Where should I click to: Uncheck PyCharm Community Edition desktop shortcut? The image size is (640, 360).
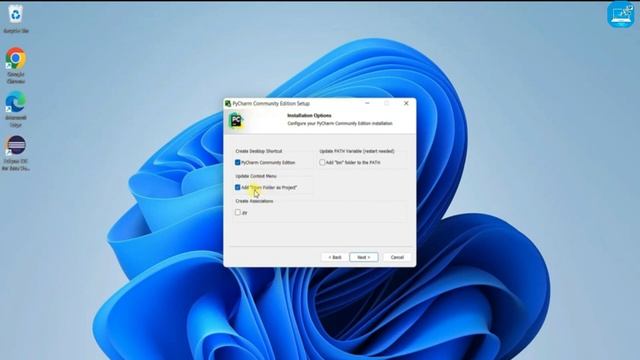click(238, 162)
